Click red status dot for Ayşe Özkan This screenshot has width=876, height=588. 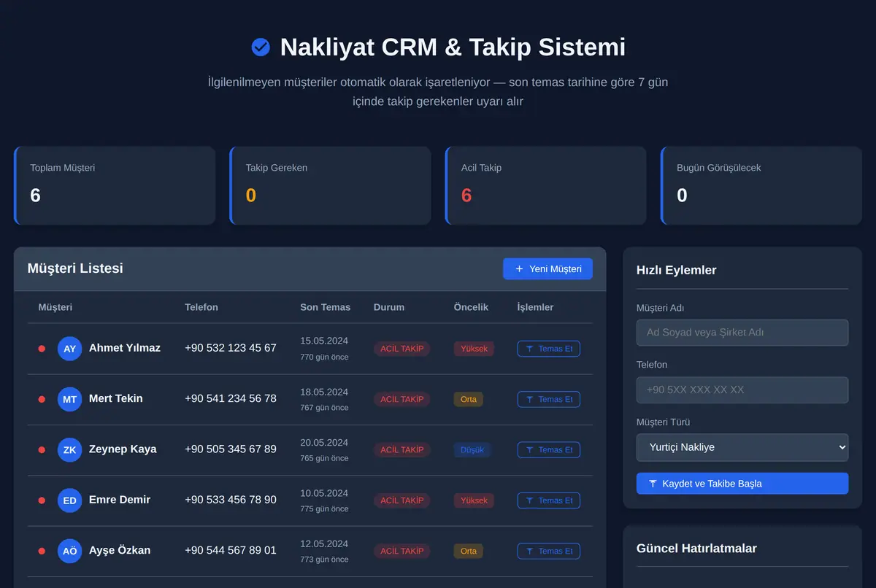point(42,551)
